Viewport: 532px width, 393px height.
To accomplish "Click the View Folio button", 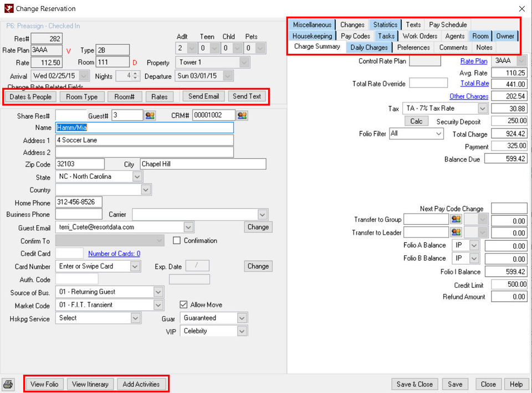I will click(44, 384).
